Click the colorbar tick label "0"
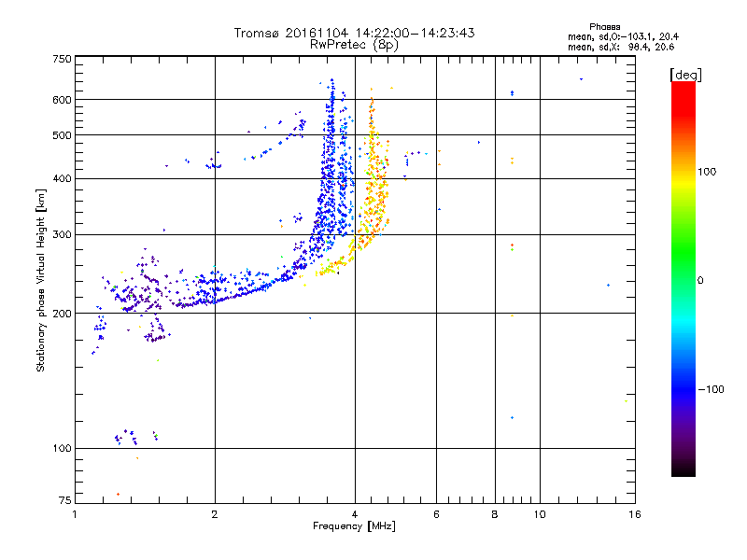This screenshot has width=747, height=560. (700, 281)
